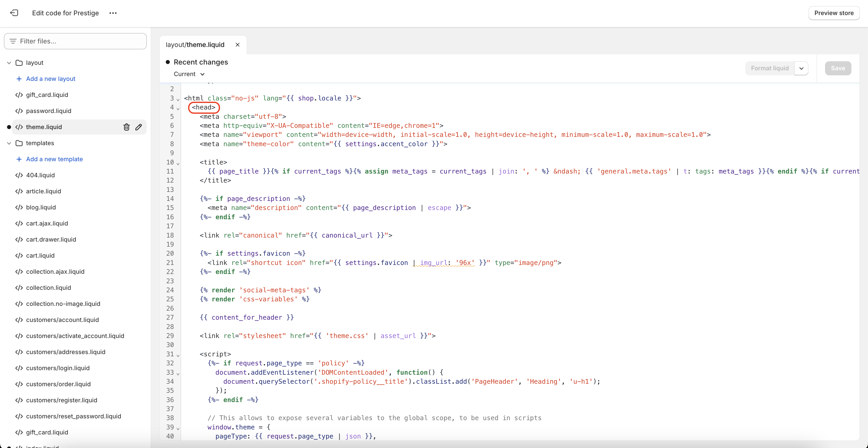Click the code icon beside password.liquid
Screen dimensions: 868x448
coord(19,111)
